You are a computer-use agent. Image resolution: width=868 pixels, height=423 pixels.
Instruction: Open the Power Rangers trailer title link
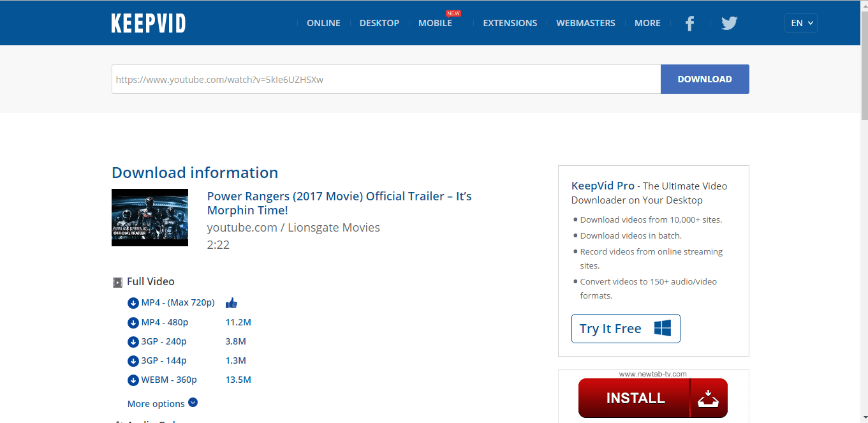coord(339,203)
